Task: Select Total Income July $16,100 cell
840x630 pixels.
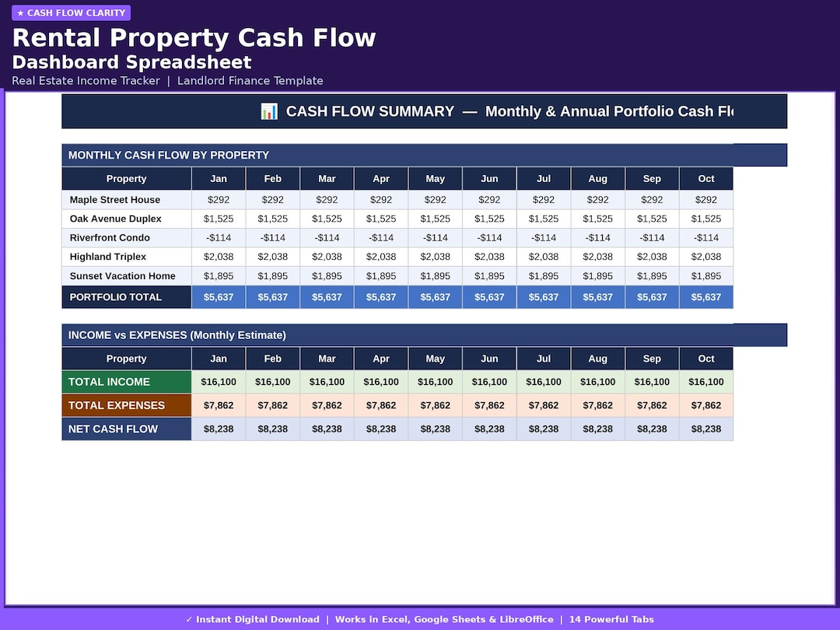Action: pos(544,382)
